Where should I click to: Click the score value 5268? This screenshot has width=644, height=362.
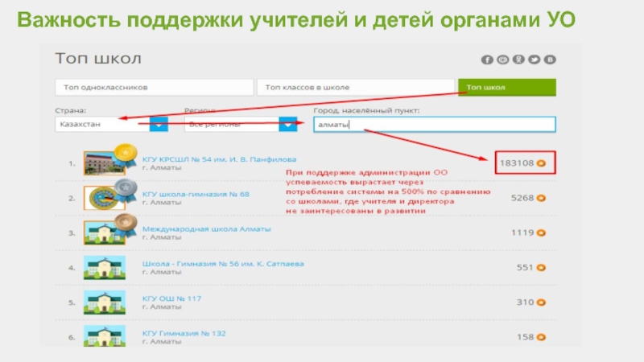522,198
